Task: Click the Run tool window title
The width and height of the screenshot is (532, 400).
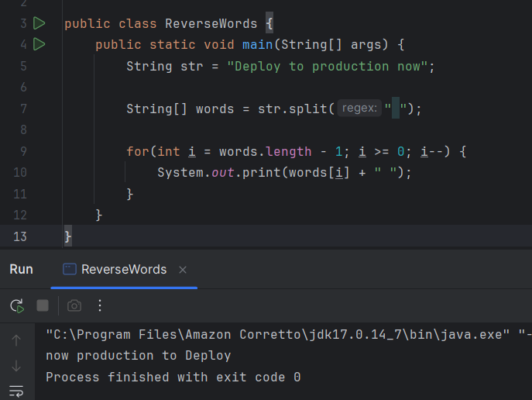Action: tap(21, 270)
